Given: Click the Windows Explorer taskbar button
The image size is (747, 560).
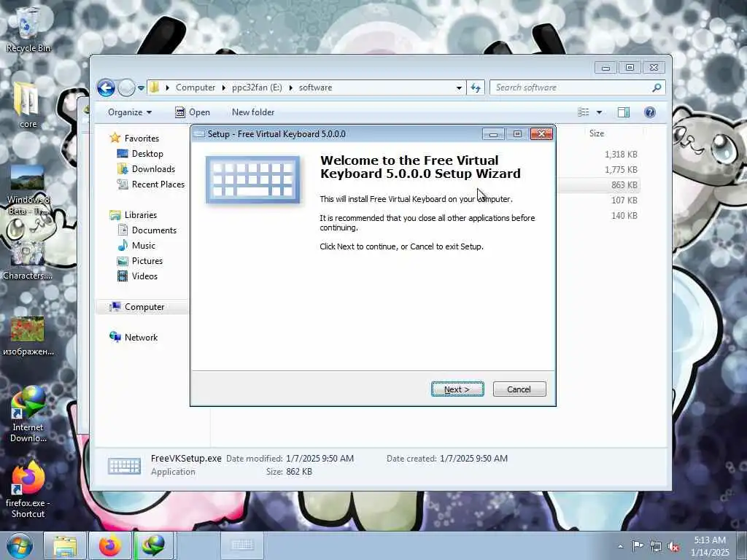Looking at the screenshot, I should tap(65, 545).
